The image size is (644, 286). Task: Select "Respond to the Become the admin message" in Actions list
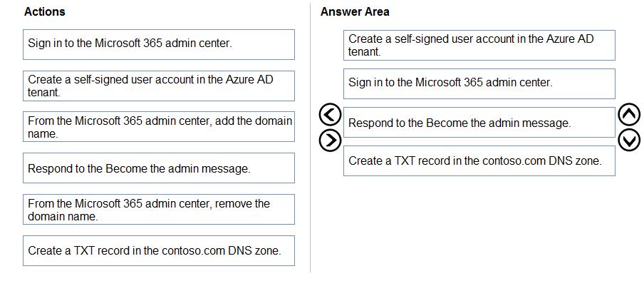158,168
